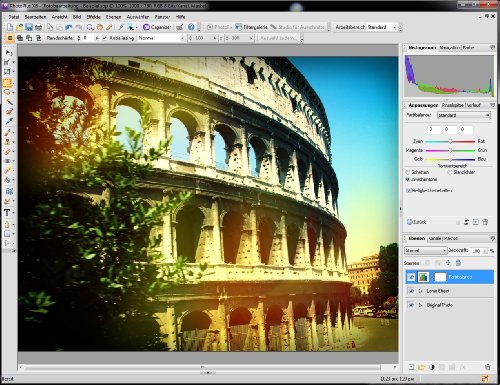Click the trash icon in Anpassungen panel

point(485,222)
